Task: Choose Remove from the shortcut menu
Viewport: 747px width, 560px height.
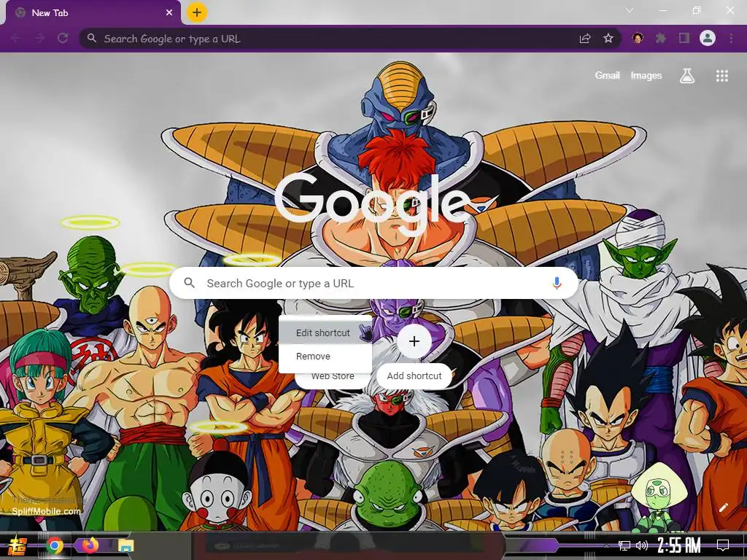Action: (325, 356)
